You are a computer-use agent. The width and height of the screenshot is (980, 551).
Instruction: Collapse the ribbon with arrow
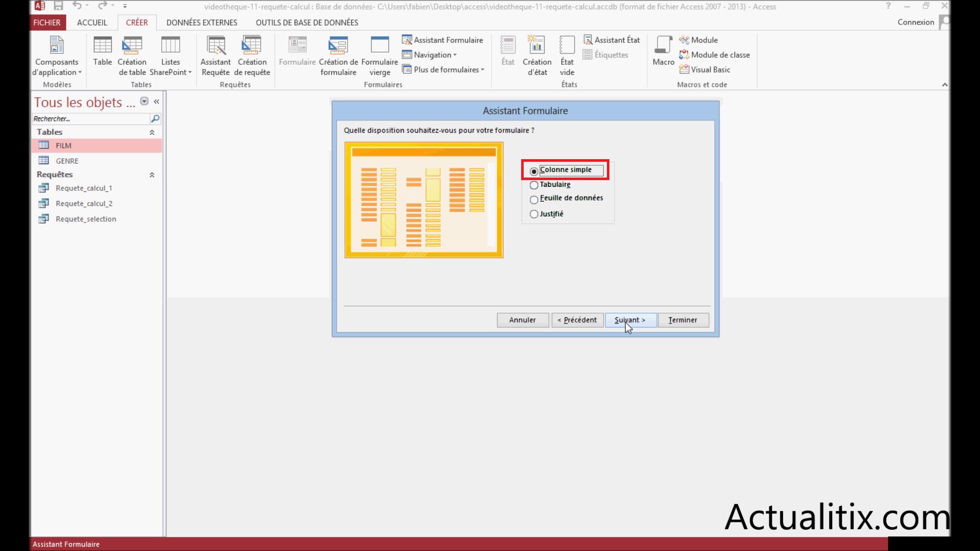945,85
